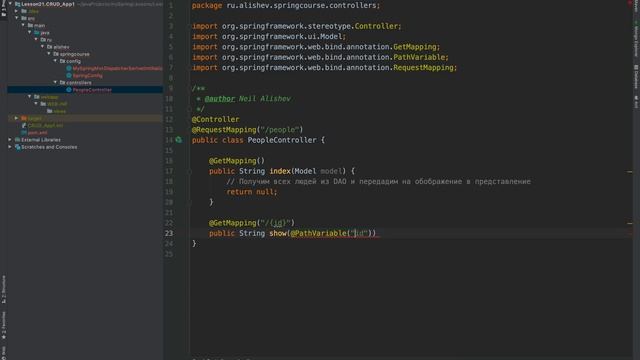The height and width of the screenshot is (360, 640).
Task: Open MySpringMvcDispatcherServletInitializer class
Action: click(118, 68)
